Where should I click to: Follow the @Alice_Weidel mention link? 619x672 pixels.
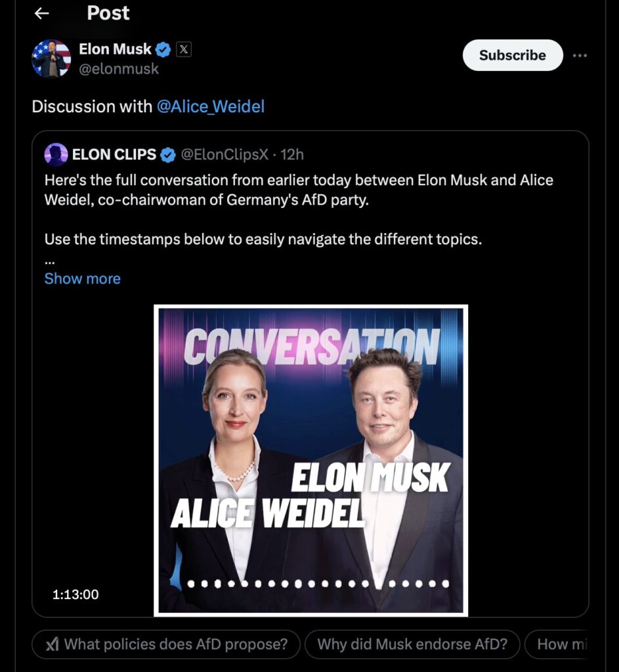(210, 106)
